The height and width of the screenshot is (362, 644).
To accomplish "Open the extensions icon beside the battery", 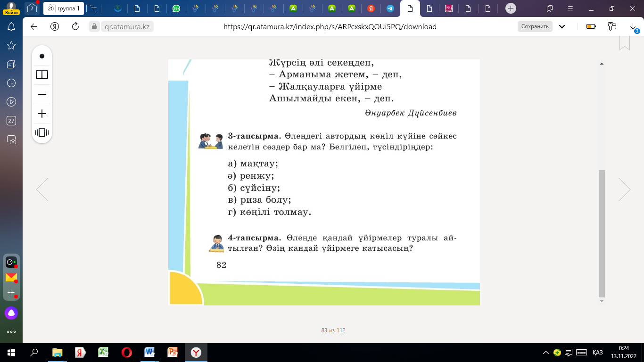I will (612, 26).
